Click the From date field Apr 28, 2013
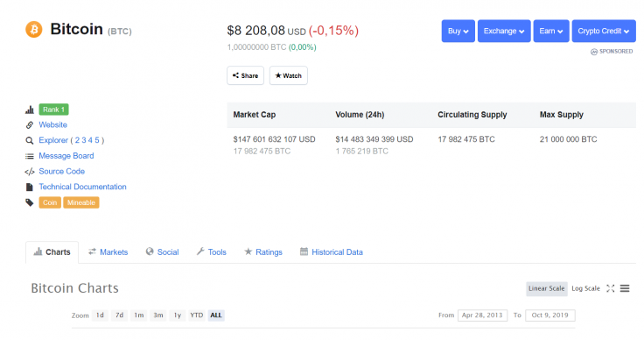 pyautogui.click(x=483, y=315)
